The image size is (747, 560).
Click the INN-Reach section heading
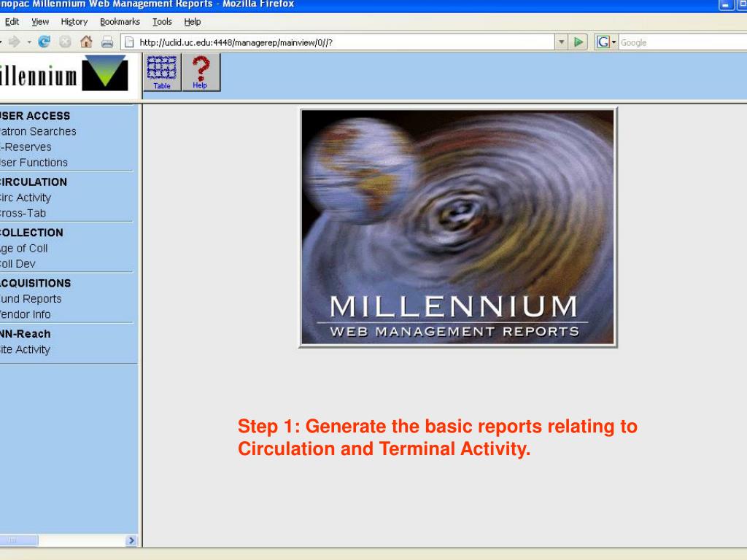tap(26, 334)
